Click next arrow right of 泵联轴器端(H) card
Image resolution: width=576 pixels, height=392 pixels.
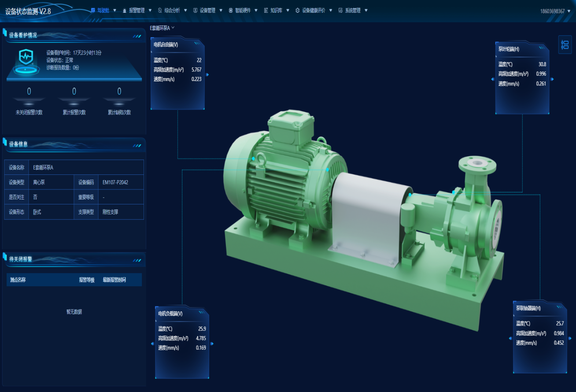tap(570, 339)
